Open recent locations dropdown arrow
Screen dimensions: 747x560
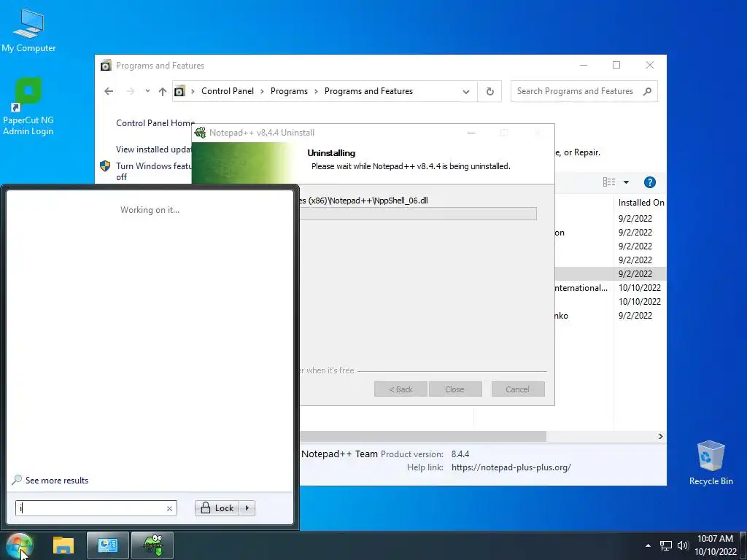(x=147, y=91)
